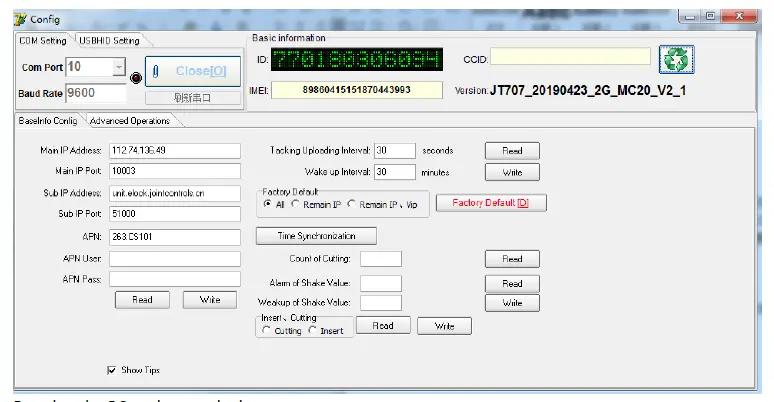The height and width of the screenshot is (402, 774).
Task: Click the version text JT707_20190423_2G_MC20_V2_1
Action: tap(588, 90)
